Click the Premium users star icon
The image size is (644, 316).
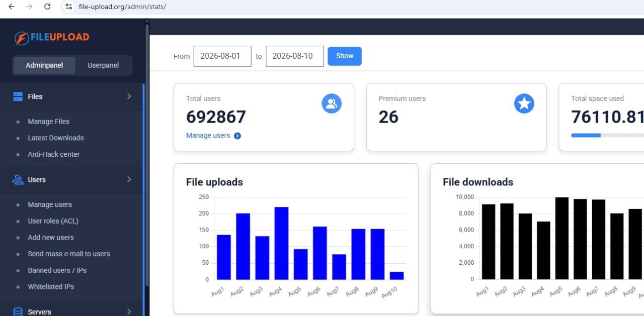(524, 103)
